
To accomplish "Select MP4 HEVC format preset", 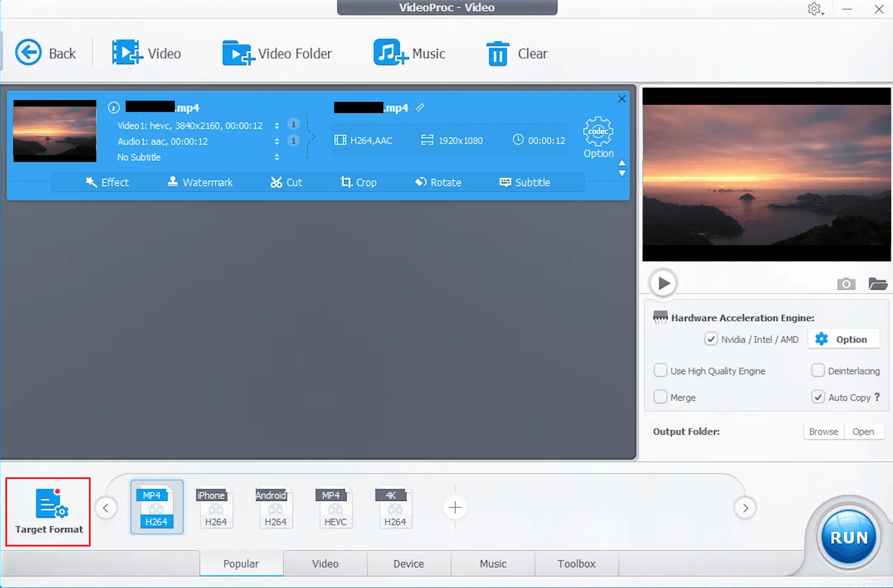I will pos(335,507).
